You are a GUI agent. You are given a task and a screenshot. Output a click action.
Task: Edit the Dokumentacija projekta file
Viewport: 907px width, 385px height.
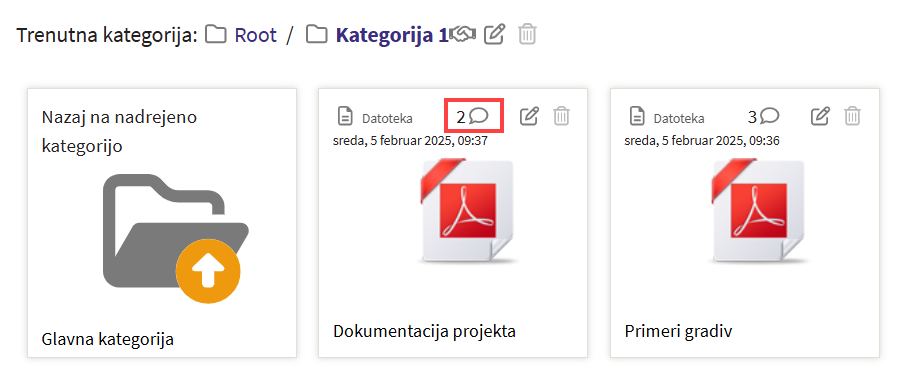pos(529,116)
